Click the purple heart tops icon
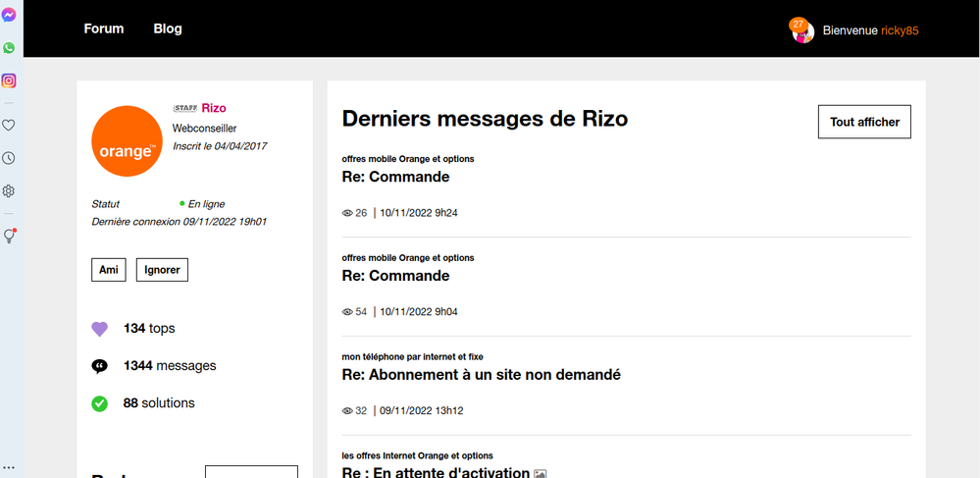Image resolution: width=980 pixels, height=478 pixels. (x=100, y=329)
